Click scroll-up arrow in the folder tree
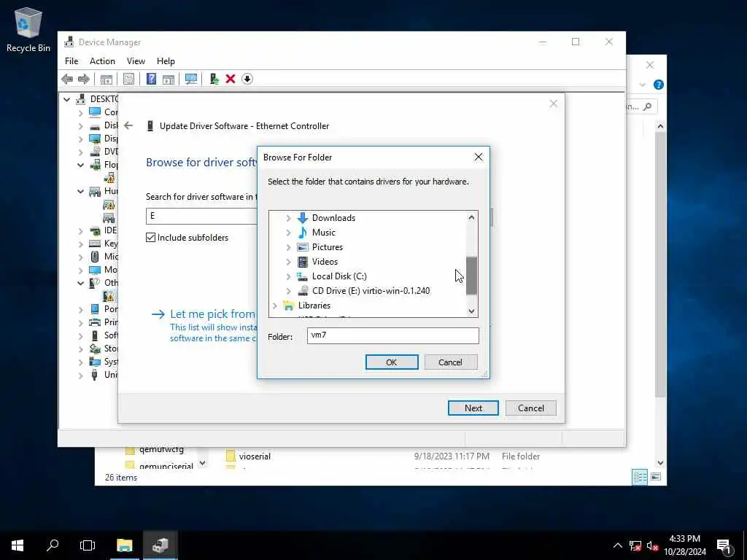Viewport: 747px width, 560px height. (471, 217)
